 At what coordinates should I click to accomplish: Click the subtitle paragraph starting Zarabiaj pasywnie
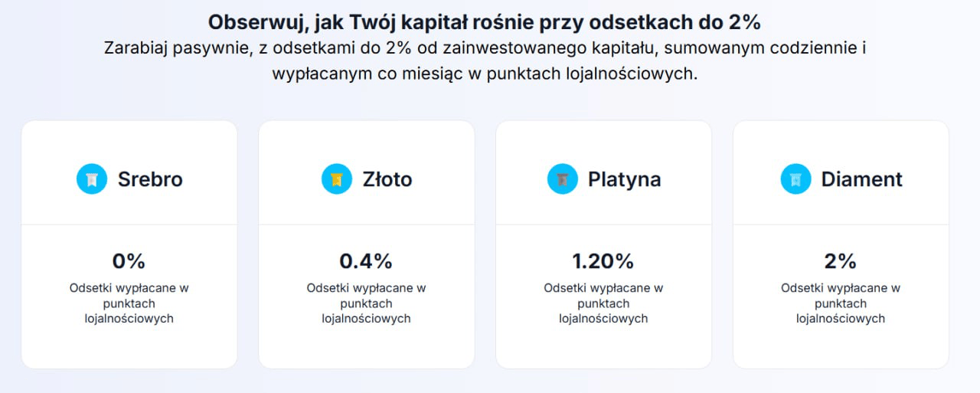pos(485,61)
